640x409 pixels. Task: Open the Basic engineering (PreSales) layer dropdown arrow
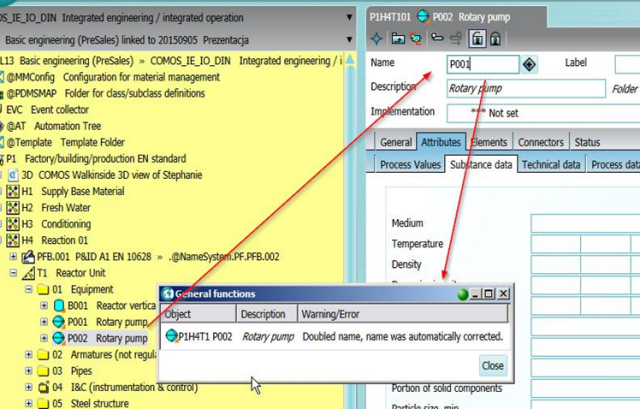coord(349,40)
